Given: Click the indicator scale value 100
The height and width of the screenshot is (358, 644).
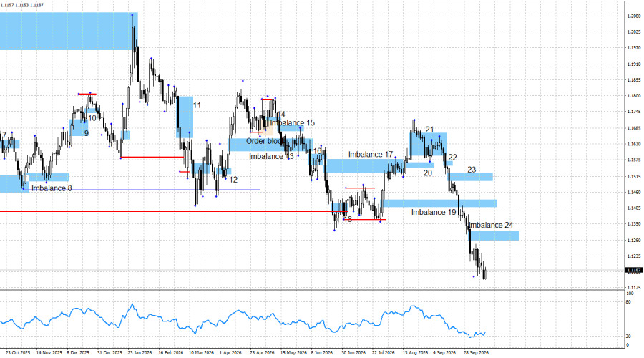Looking at the screenshot, I should (630, 294).
